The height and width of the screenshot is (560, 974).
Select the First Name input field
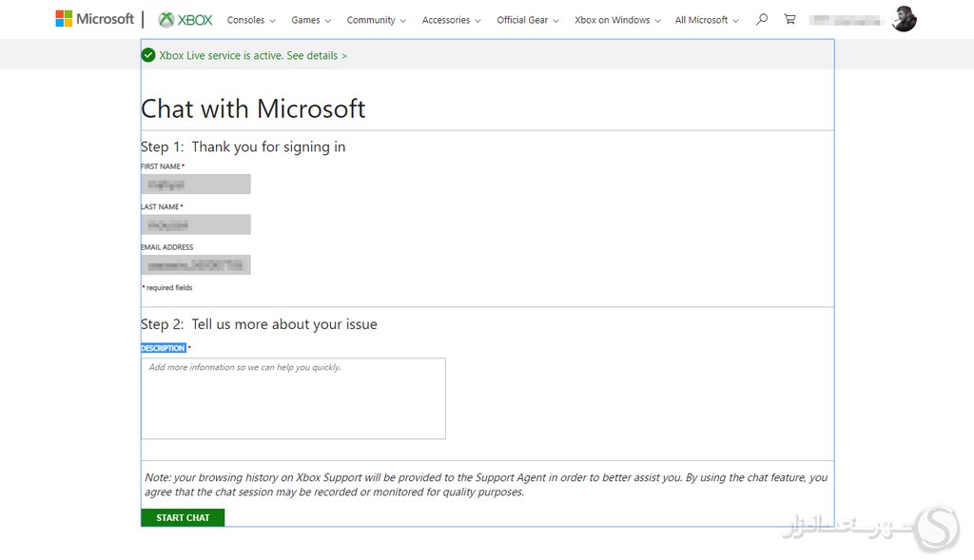point(196,184)
